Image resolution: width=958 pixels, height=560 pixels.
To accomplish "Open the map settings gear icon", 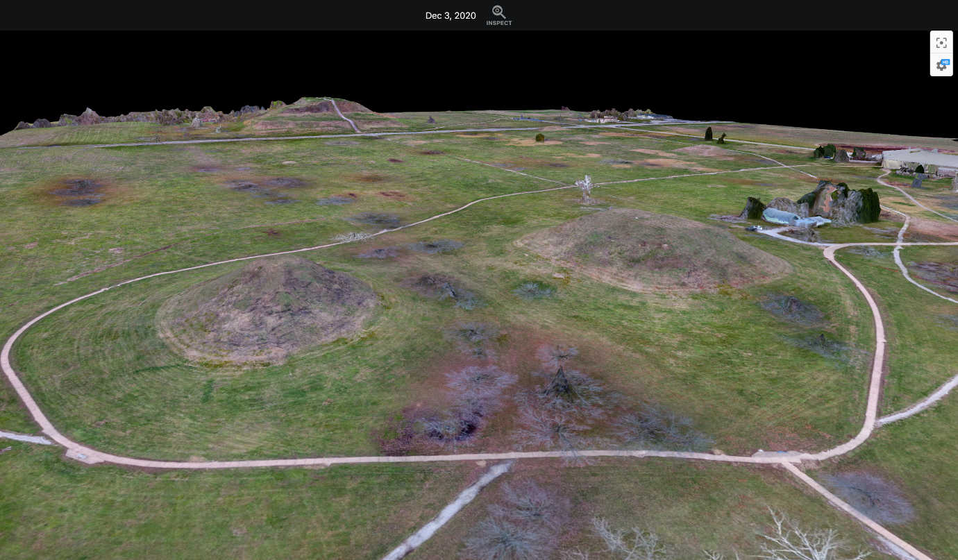I will tap(939, 66).
